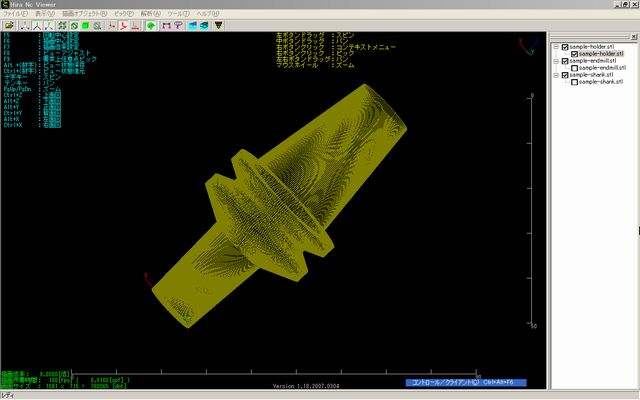The image size is (640, 400).
Task: Click the green four-dots grid toolbar icon
Action: 62,25
